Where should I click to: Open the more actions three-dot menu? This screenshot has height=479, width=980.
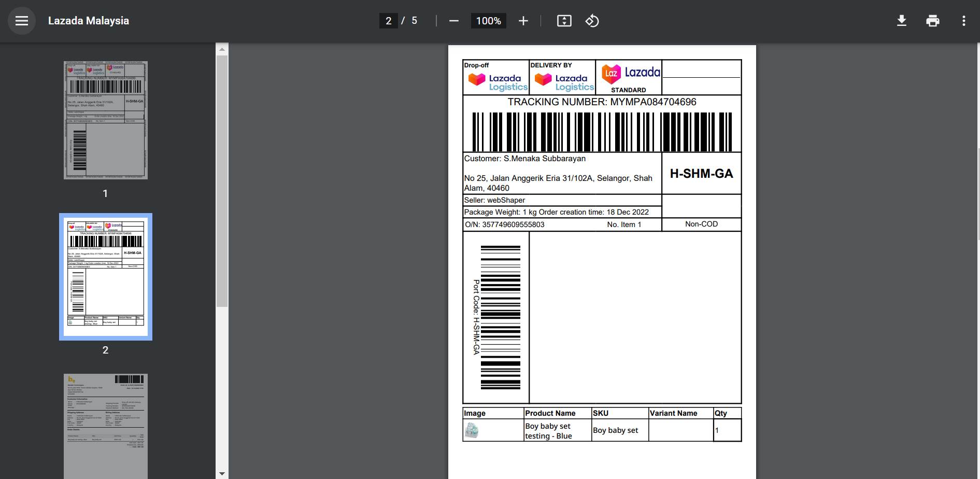964,21
